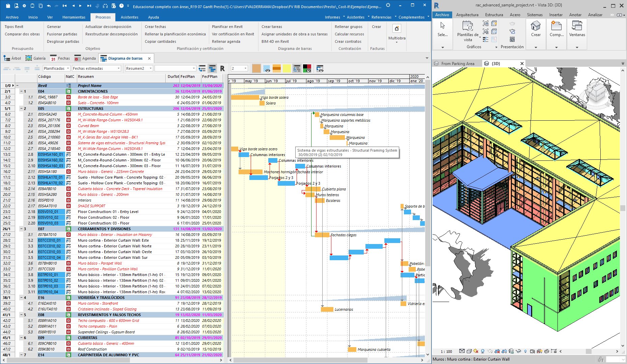Click the undo arrow in quick access toolbar
The image size is (627, 364).
(x=49, y=6)
